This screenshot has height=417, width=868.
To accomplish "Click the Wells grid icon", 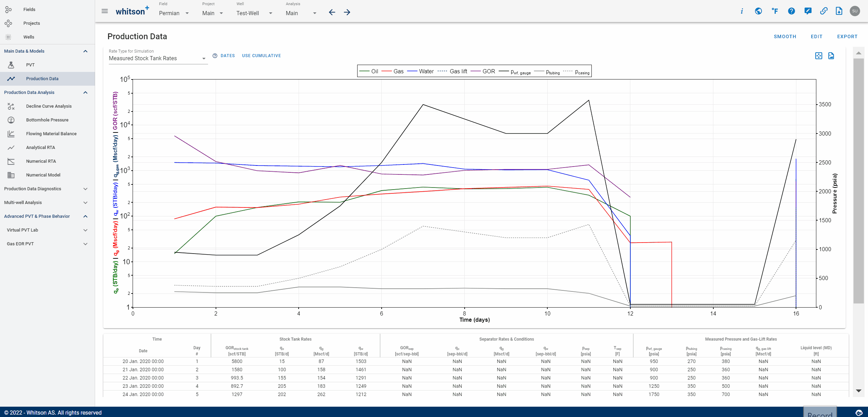I will pyautogui.click(x=8, y=37).
